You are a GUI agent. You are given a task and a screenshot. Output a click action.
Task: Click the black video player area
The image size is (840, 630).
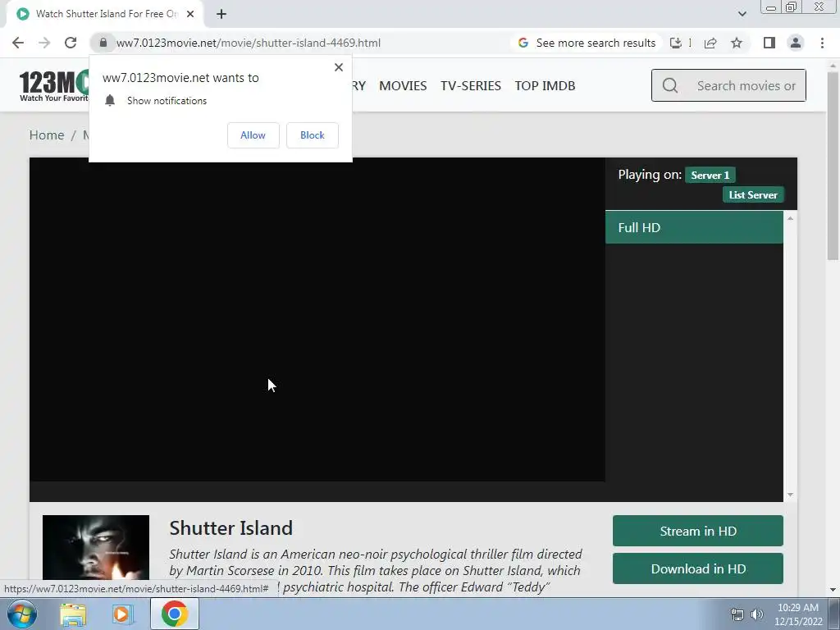pos(317,320)
